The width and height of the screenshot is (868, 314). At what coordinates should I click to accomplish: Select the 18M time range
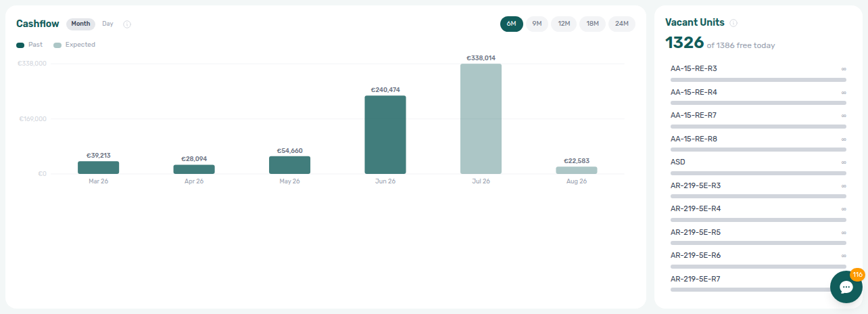point(592,24)
